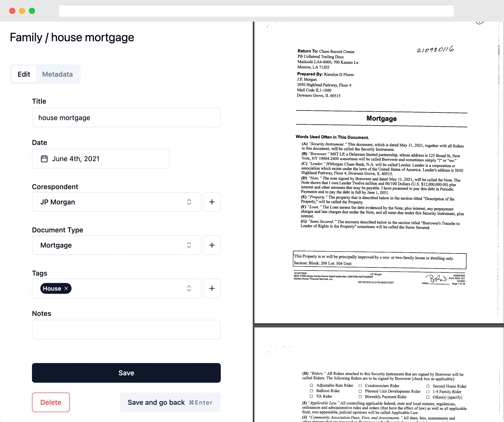Viewport: 504px width, 422px height.
Task: Click the stepper up arrow for Correspondent
Action: click(189, 200)
